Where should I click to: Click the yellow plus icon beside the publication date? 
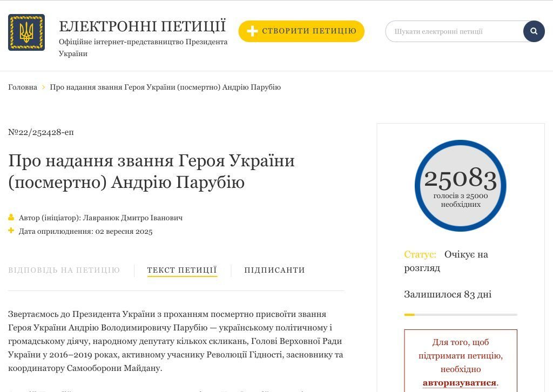(x=11, y=231)
